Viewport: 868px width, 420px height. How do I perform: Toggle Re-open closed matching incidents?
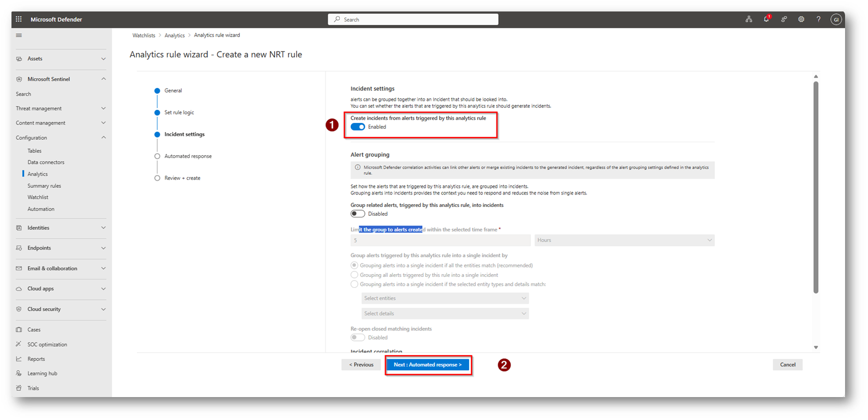[358, 338]
